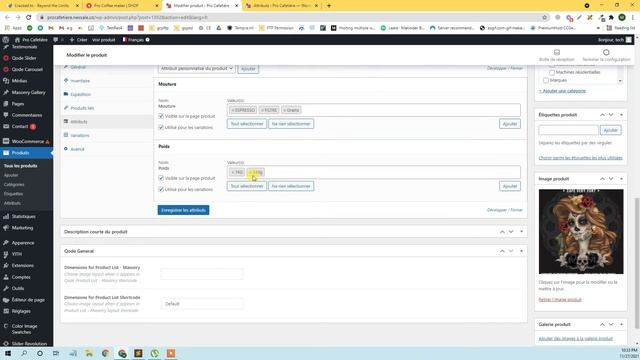Open Boîte de réception inbox icon
This screenshot has width=640, height=360.
557,52
